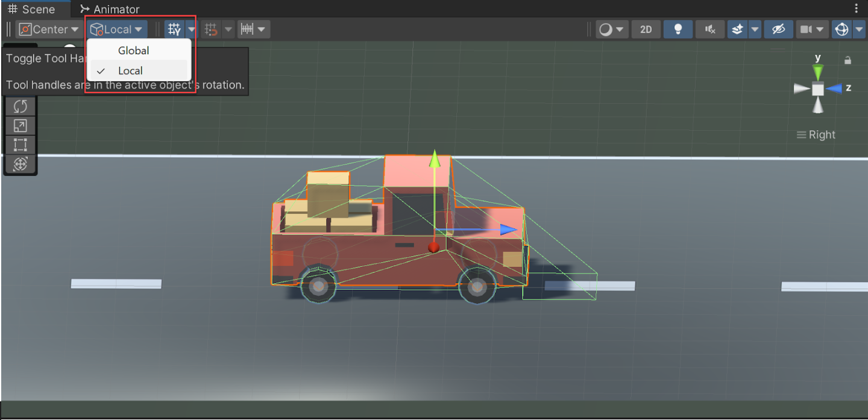Click the scene gizmo lock icon

(848, 60)
